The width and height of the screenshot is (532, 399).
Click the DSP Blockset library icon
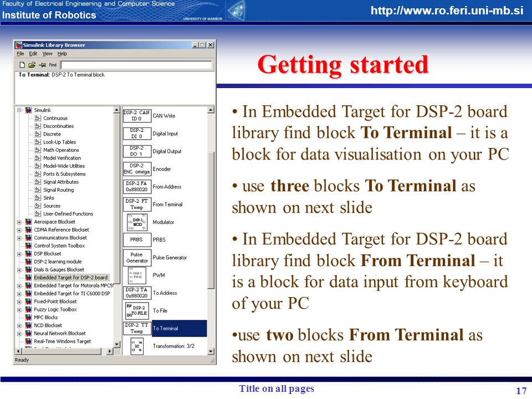28,254
